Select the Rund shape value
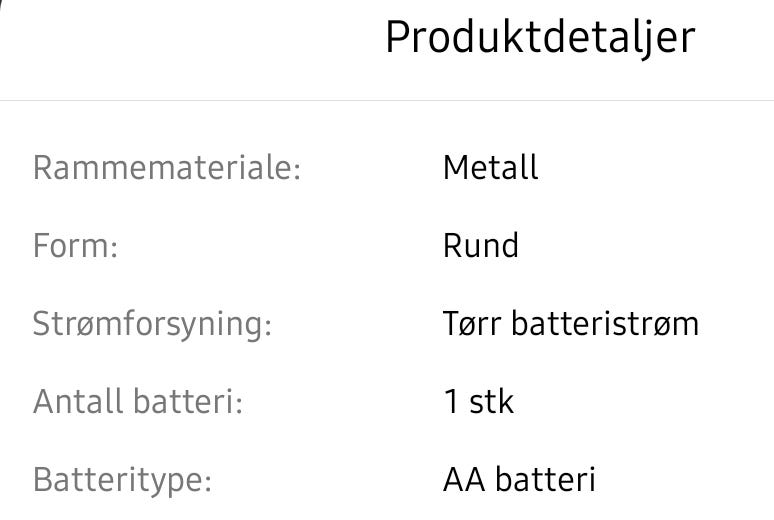This screenshot has width=774, height=520. (480, 246)
